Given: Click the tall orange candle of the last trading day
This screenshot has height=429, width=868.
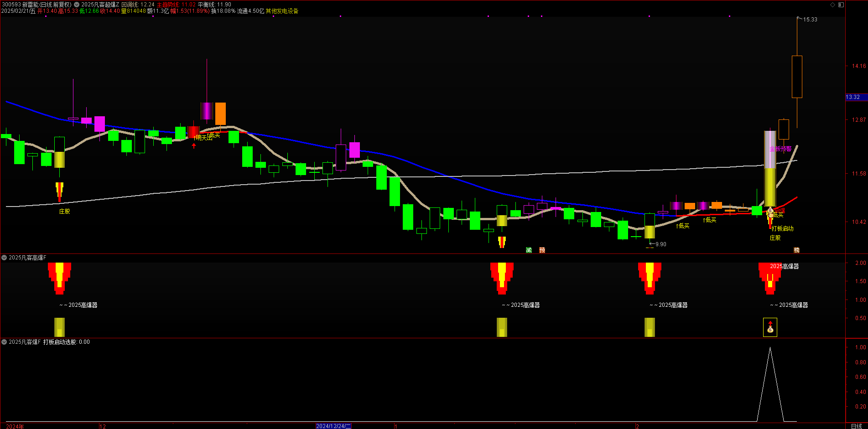Looking at the screenshot, I should (x=797, y=77).
